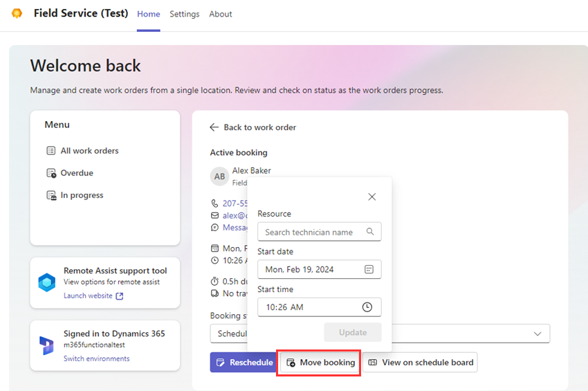
Task: Click the booking date calendar icon
Action: [214, 248]
